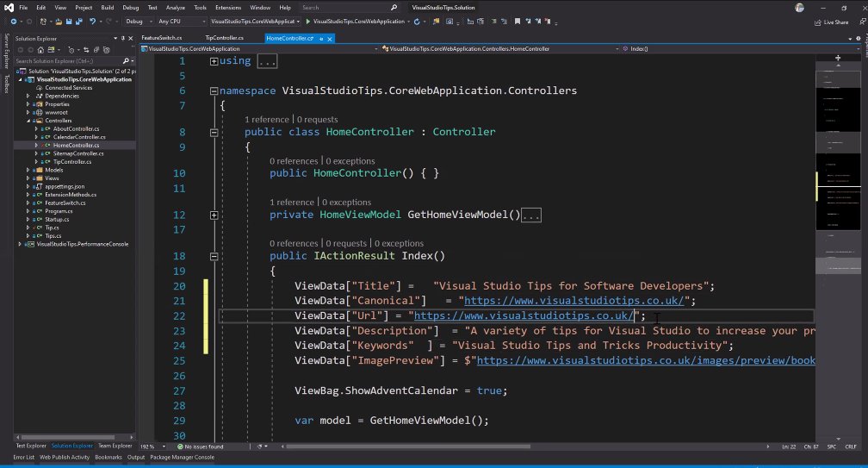The image size is (868, 468).
Task: Switch to the TipController.cs tab
Action: click(x=224, y=38)
